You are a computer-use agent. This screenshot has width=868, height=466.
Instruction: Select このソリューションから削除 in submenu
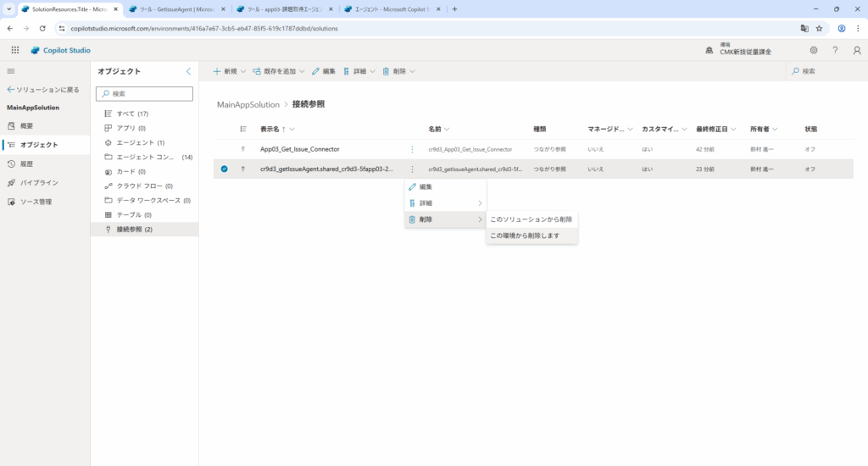531,219
